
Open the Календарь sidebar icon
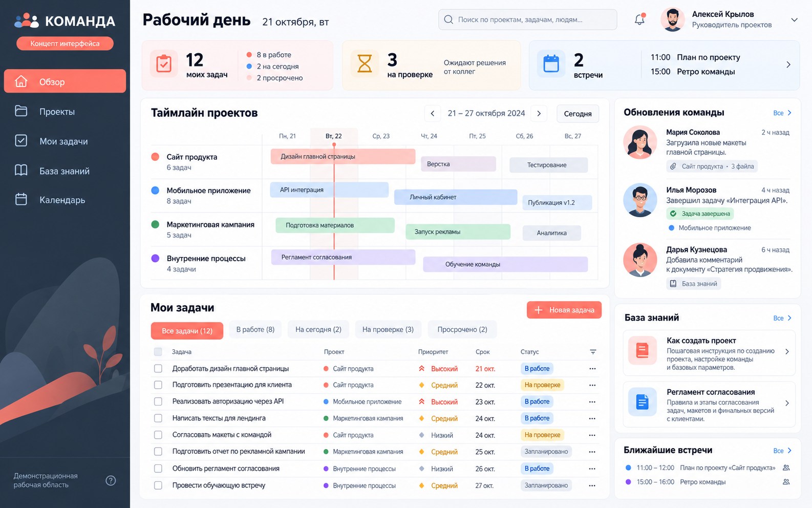(21, 200)
